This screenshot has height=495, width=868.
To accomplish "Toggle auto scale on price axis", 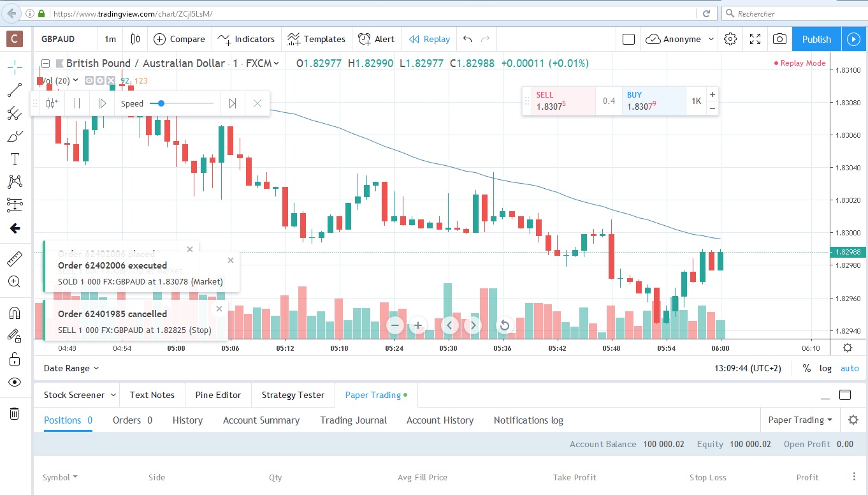I will coord(850,368).
